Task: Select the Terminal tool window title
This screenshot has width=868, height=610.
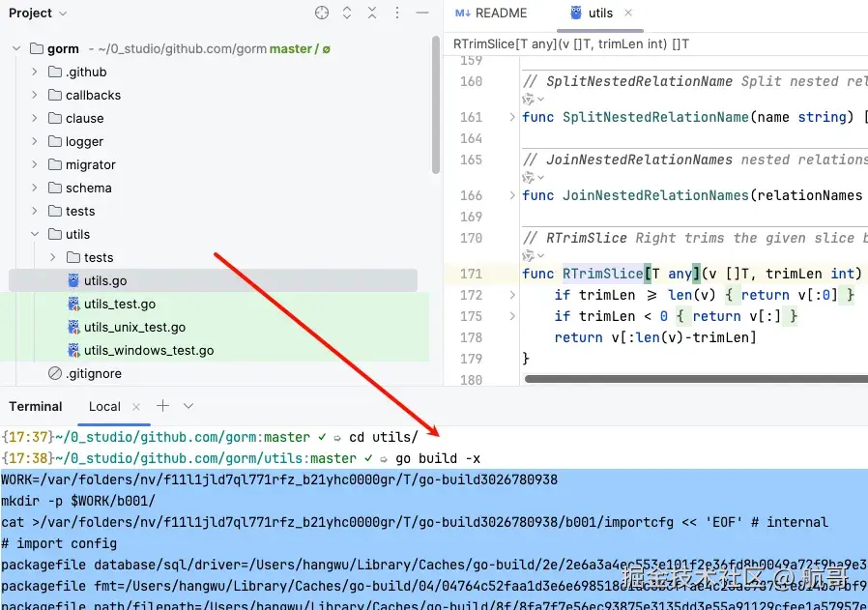Action: tap(36, 406)
